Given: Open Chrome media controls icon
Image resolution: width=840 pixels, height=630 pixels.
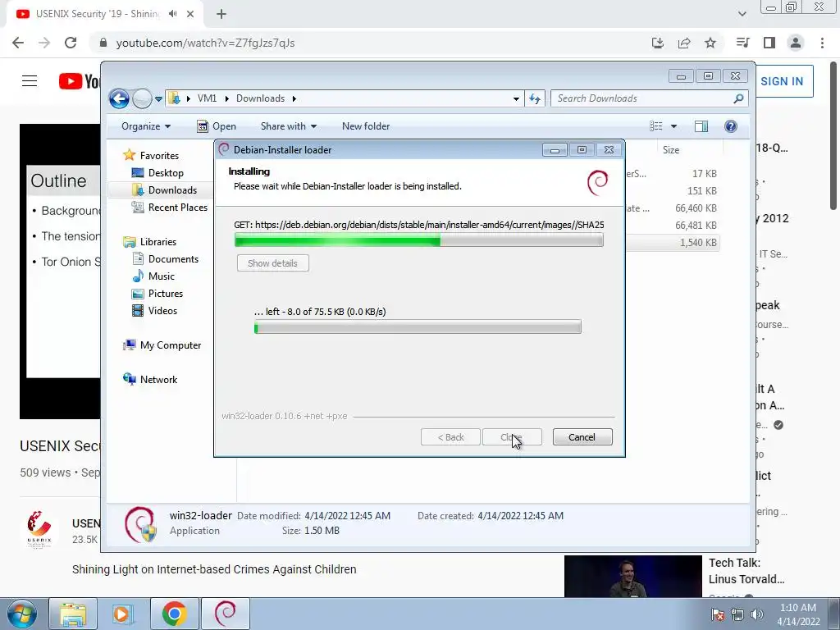Looking at the screenshot, I should point(743,43).
